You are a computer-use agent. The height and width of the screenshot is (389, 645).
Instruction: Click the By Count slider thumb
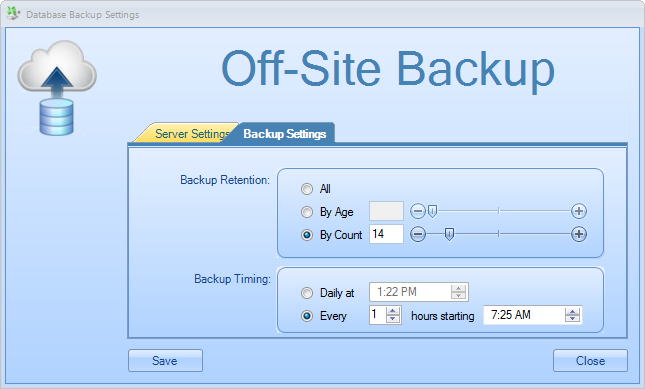tap(449, 234)
